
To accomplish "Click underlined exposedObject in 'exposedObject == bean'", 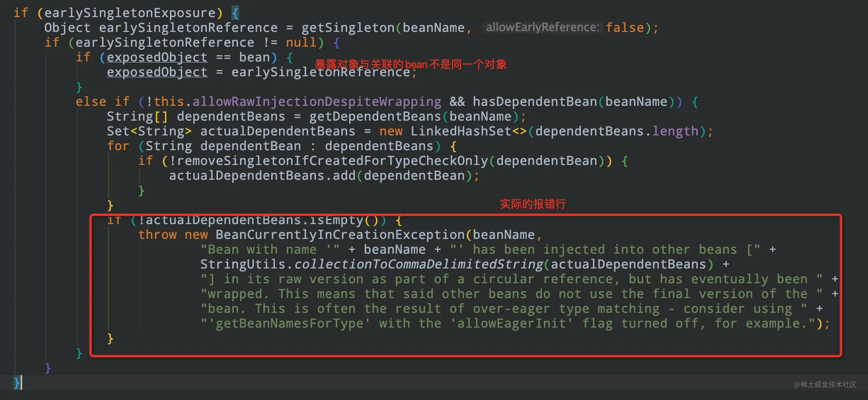I will click(157, 57).
